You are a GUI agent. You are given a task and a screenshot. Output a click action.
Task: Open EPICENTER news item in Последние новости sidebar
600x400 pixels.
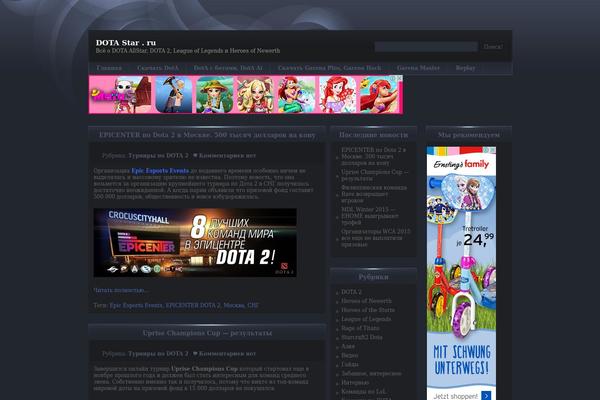(x=373, y=157)
